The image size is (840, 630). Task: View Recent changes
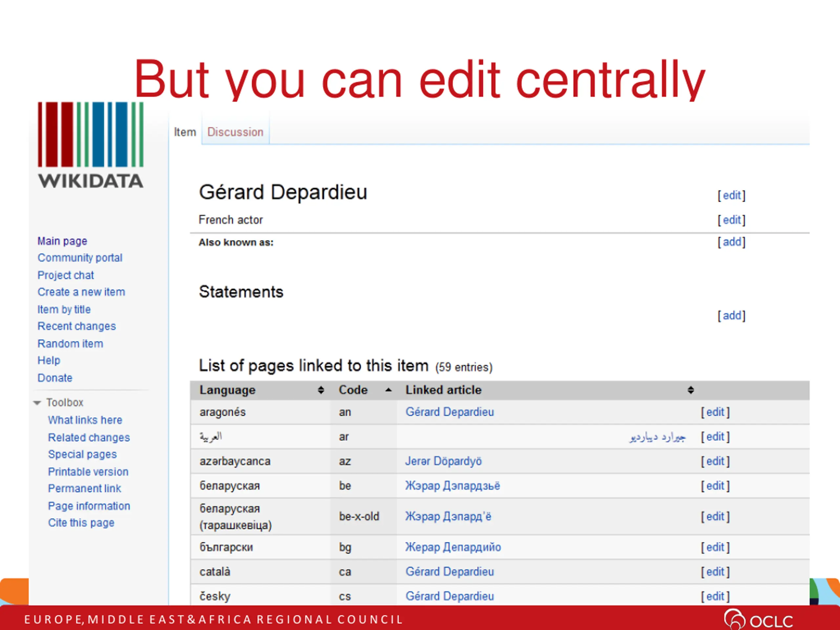click(76, 326)
